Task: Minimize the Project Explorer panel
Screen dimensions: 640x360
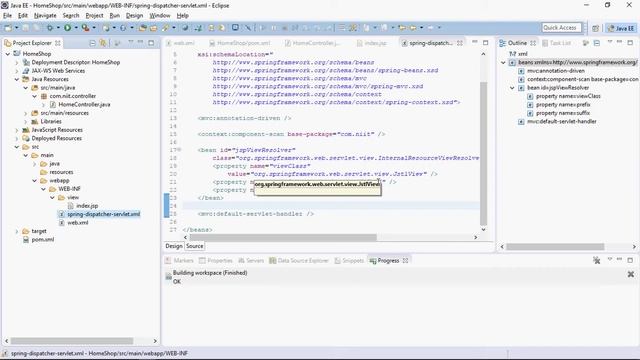Action: 140,42
